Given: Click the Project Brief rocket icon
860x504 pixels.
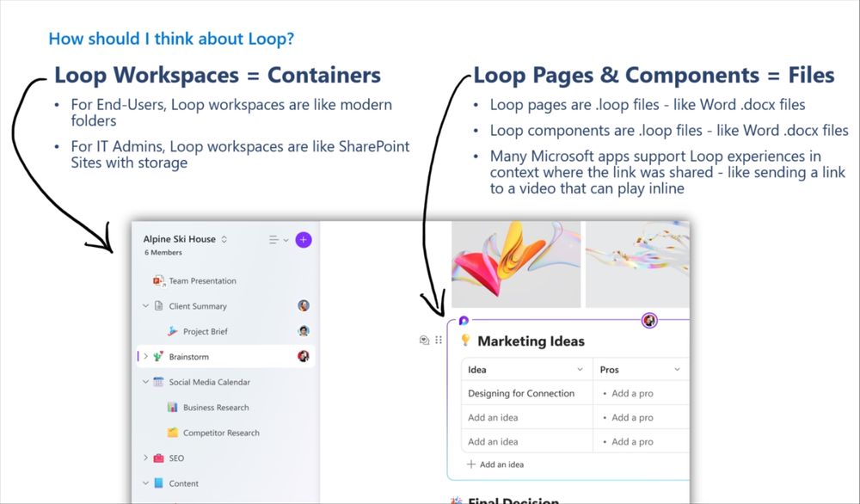Looking at the screenshot, I should (172, 331).
